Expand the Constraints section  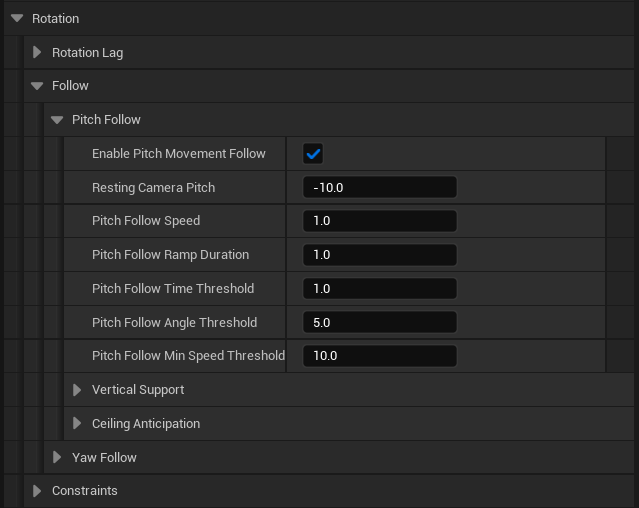37,491
